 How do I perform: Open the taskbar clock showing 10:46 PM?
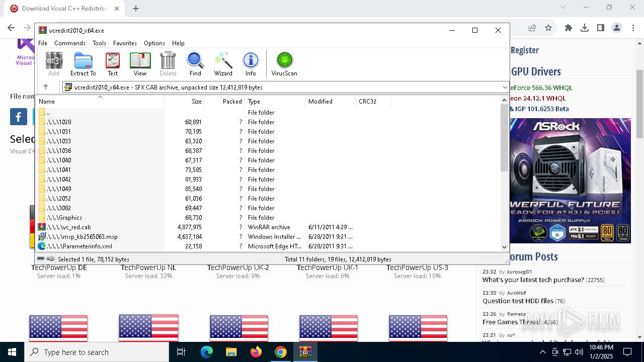(x=601, y=352)
